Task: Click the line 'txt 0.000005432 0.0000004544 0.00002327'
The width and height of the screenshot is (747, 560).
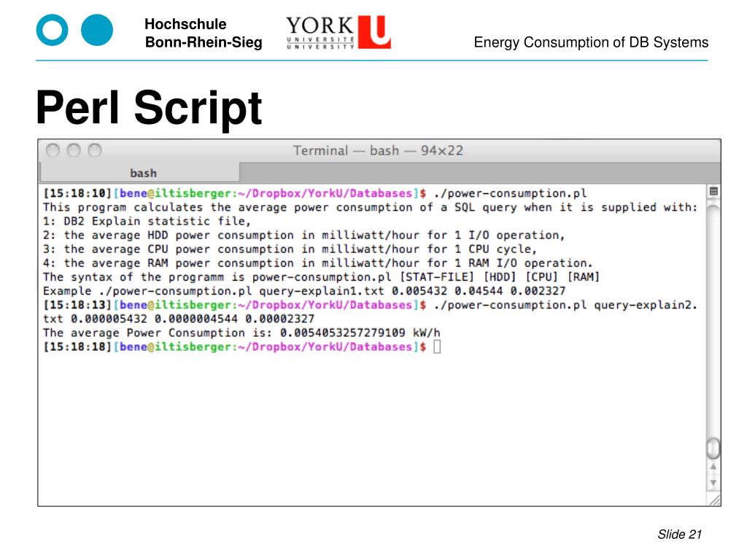Action: click(179, 319)
